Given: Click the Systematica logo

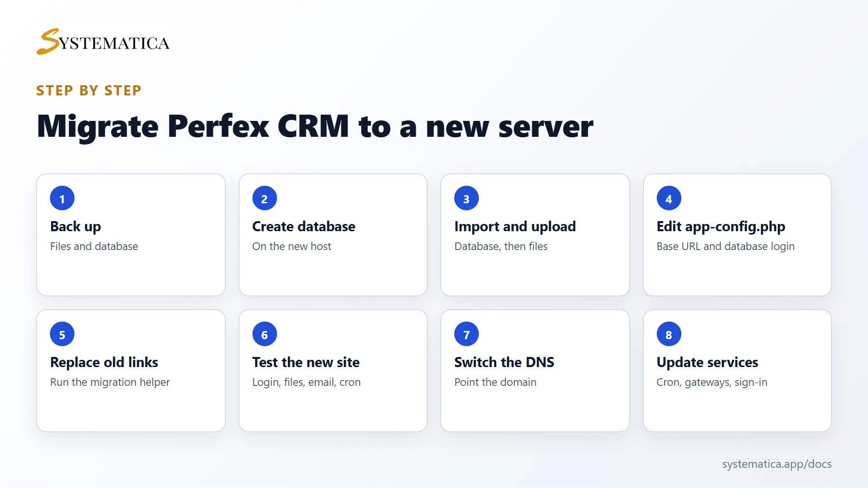Looking at the screenshot, I should click(x=104, y=42).
